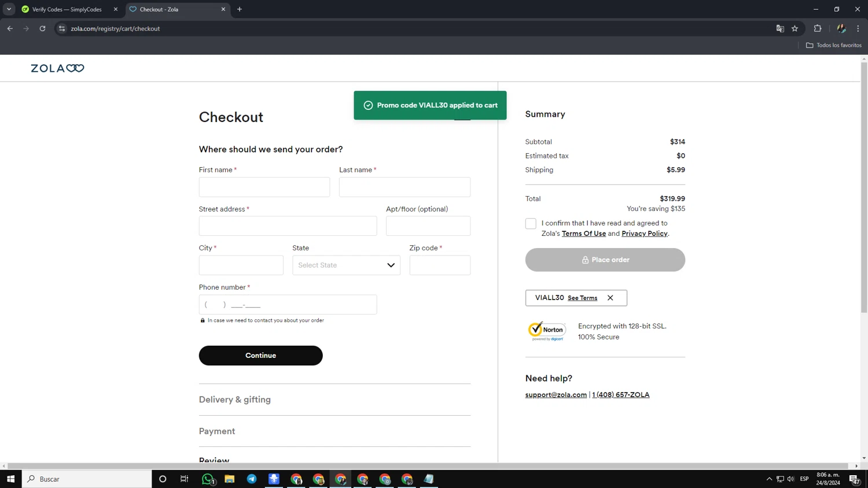Click the horizontal page scrollbar
The width and height of the screenshot is (868, 488).
click(428, 466)
